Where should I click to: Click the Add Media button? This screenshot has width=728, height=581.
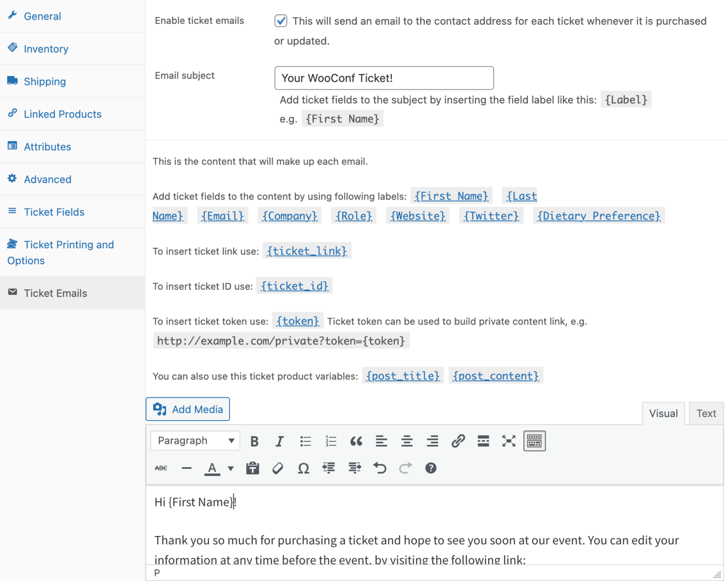click(187, 409)
